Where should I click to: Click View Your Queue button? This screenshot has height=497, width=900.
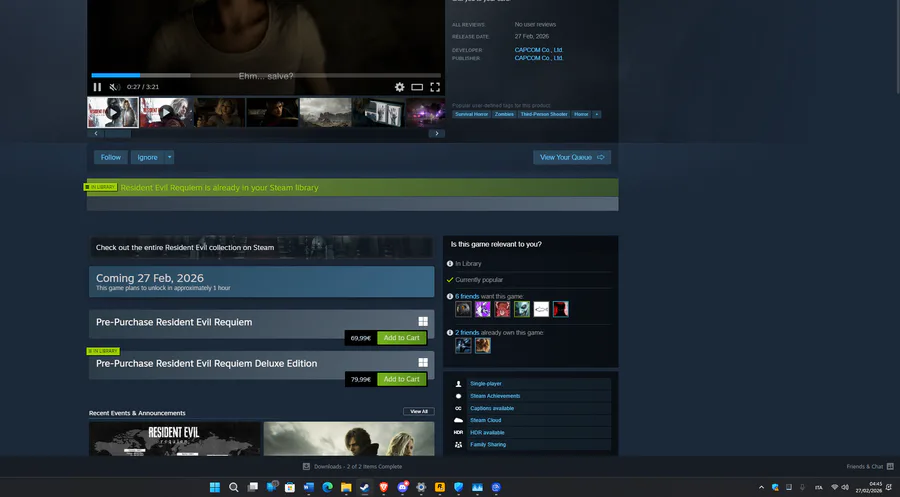point(572,157)
